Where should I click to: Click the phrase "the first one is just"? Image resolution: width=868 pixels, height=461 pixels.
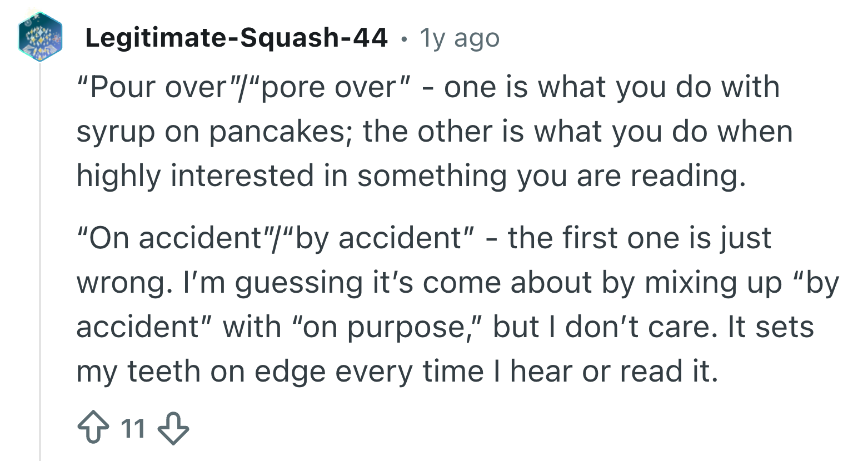(x=639, y=238)
